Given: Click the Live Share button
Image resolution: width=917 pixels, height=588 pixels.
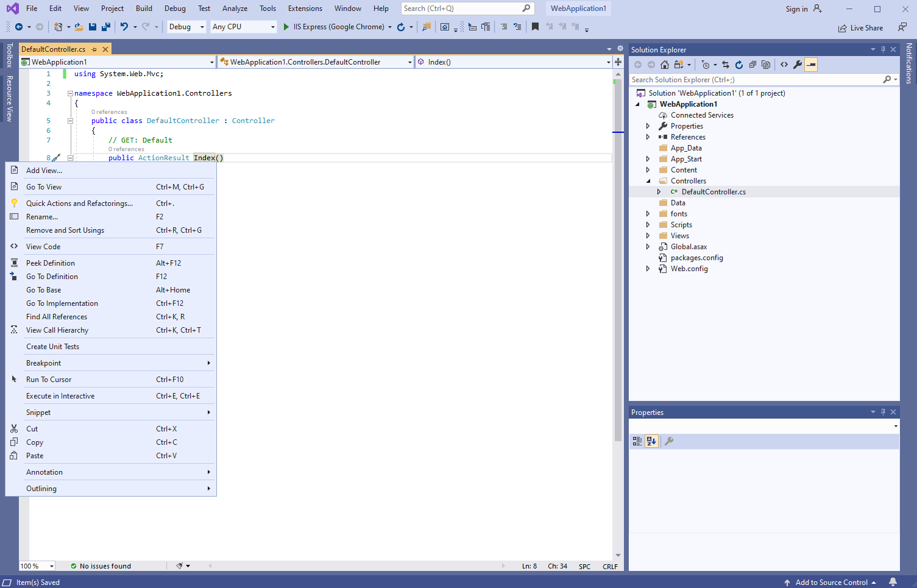Looking at the screenshot, I should [x=860, y=28].
